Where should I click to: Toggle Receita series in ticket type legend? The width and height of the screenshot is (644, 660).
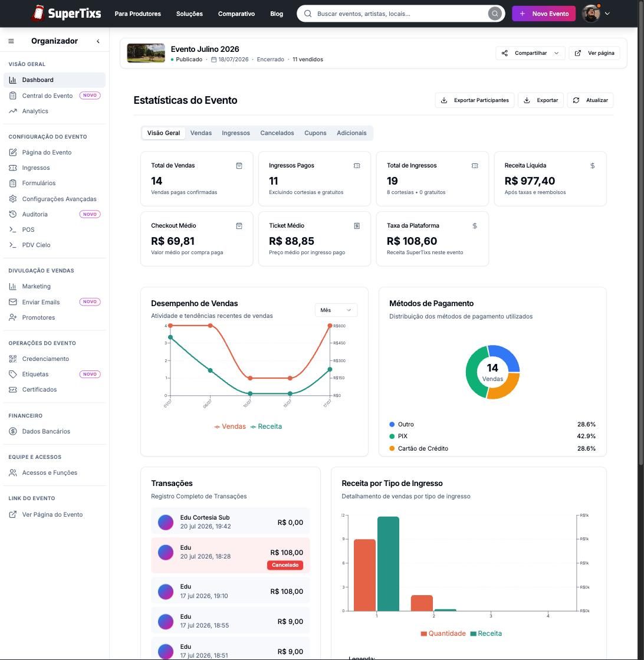486,633
